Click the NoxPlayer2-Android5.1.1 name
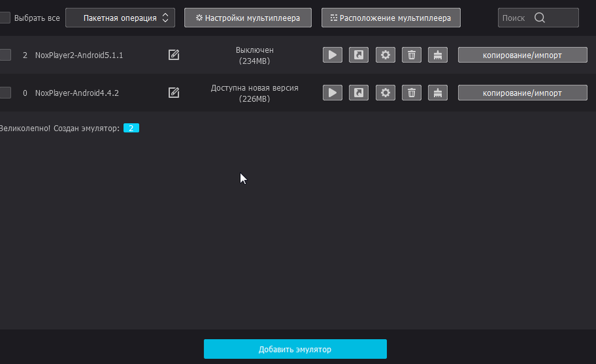 click(79, 55)
